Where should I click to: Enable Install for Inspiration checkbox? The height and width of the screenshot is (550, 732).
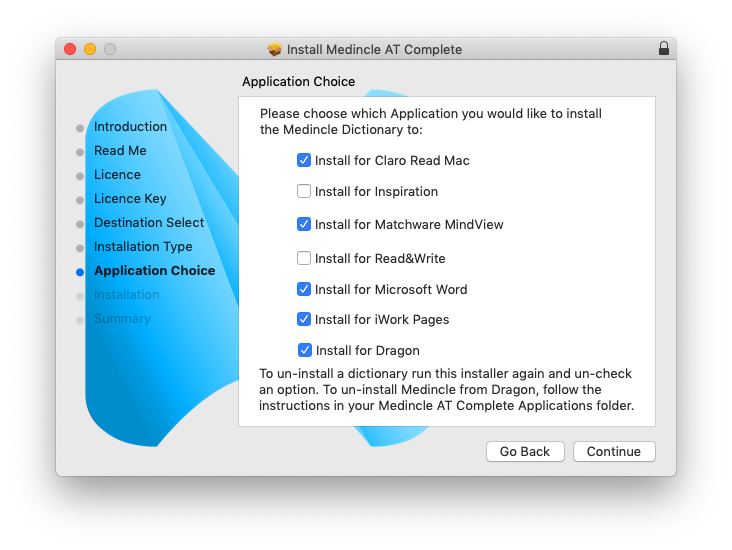tap(304, 191)
